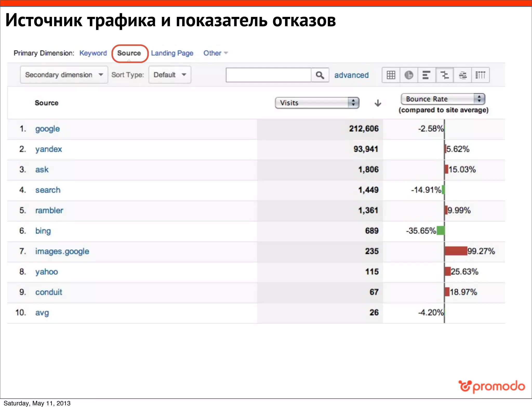Open the Secondary dimension dropdown
Viewport: 532px width, 409px height.
click(64, 75)
